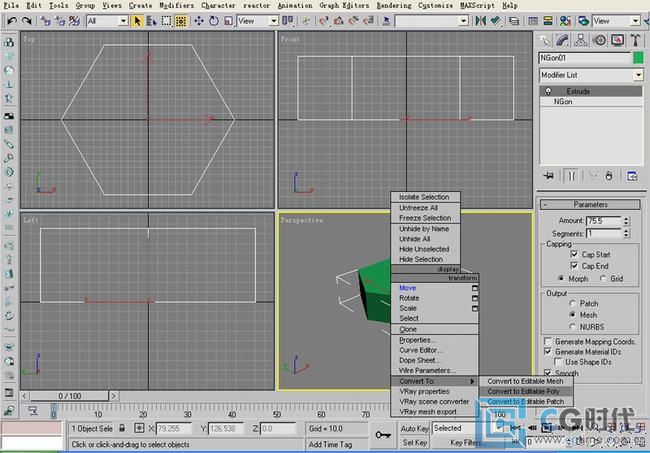
Task: Click the object name field NGon01
Action: [x=585, y=58]
